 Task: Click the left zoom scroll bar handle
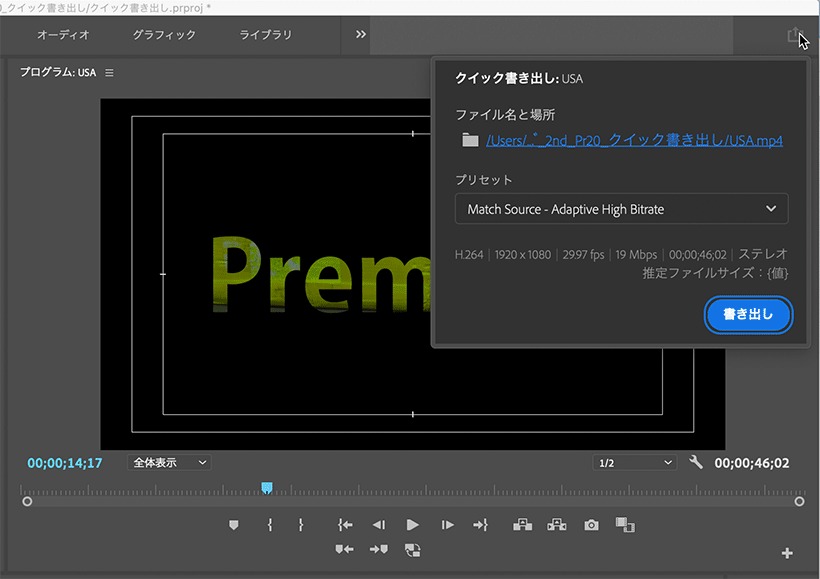coord(27,502)
